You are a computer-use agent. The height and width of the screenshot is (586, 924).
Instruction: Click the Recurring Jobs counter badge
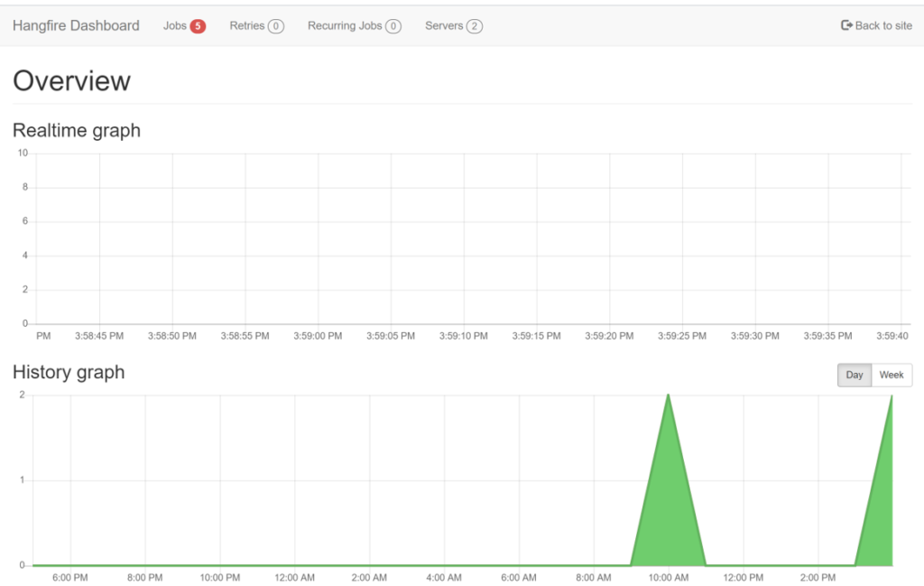[x=393, y=25]
